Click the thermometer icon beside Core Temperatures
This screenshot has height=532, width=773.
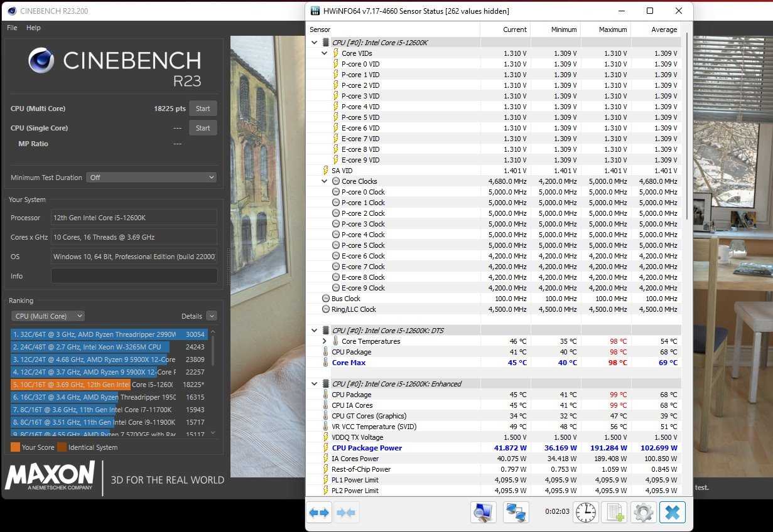coord(335,341)
